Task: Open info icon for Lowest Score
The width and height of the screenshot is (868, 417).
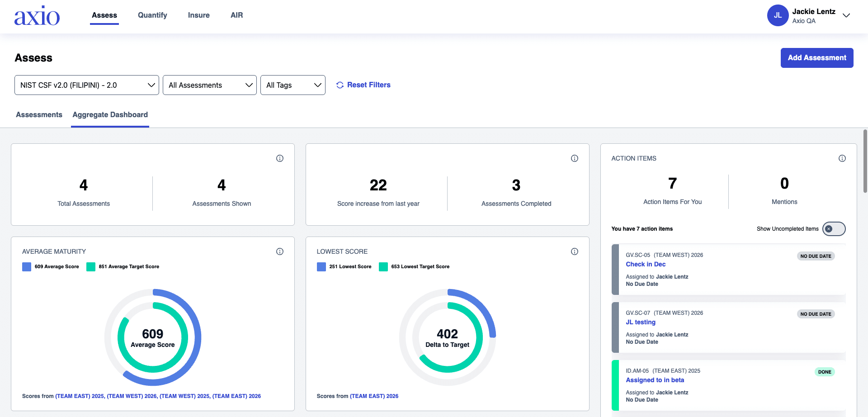Action: 575,251
